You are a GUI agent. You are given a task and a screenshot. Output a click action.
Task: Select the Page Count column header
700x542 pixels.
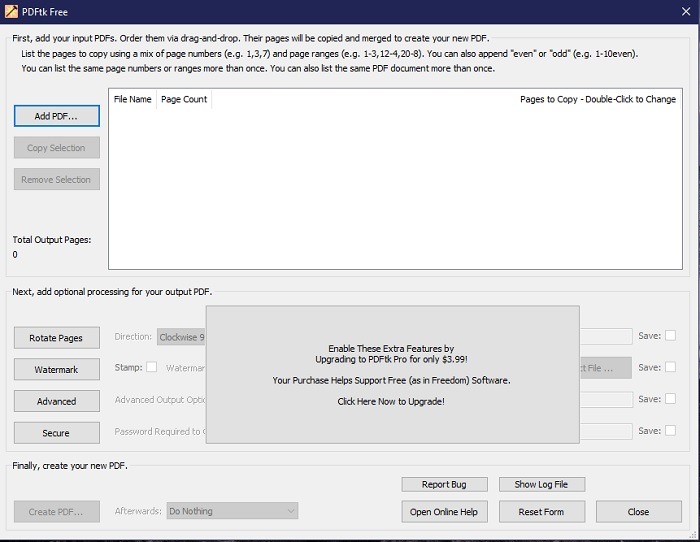184,99
